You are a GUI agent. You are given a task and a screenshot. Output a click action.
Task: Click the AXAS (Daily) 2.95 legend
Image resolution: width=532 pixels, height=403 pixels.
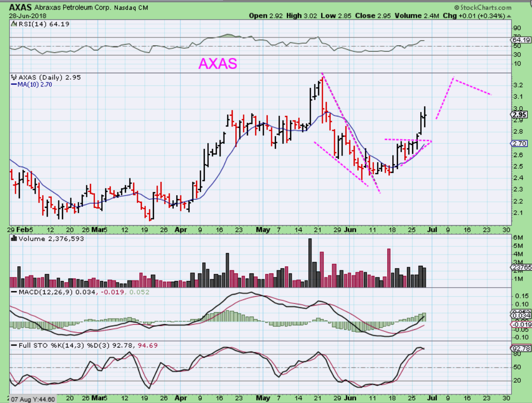[x=49, y=77]
